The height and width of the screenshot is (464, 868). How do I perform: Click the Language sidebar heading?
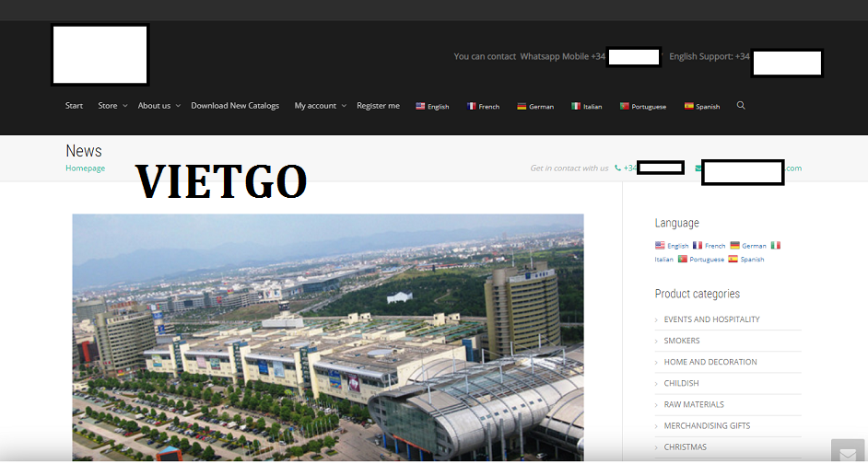[x=676, y=223]
